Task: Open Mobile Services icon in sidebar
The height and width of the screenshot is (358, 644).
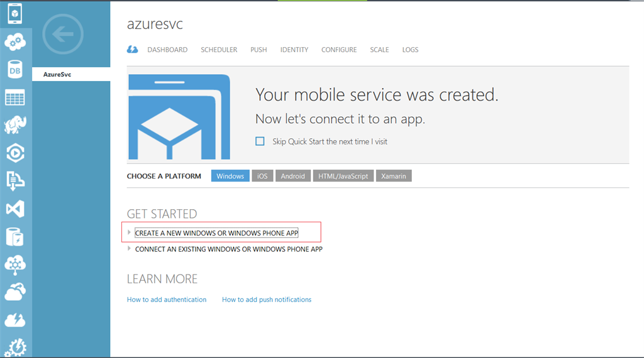Action: pyautogui.click(x=15, y=14)
